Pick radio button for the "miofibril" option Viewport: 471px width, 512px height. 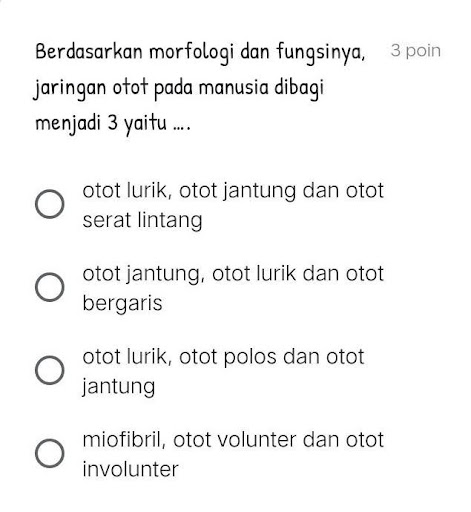50,453
